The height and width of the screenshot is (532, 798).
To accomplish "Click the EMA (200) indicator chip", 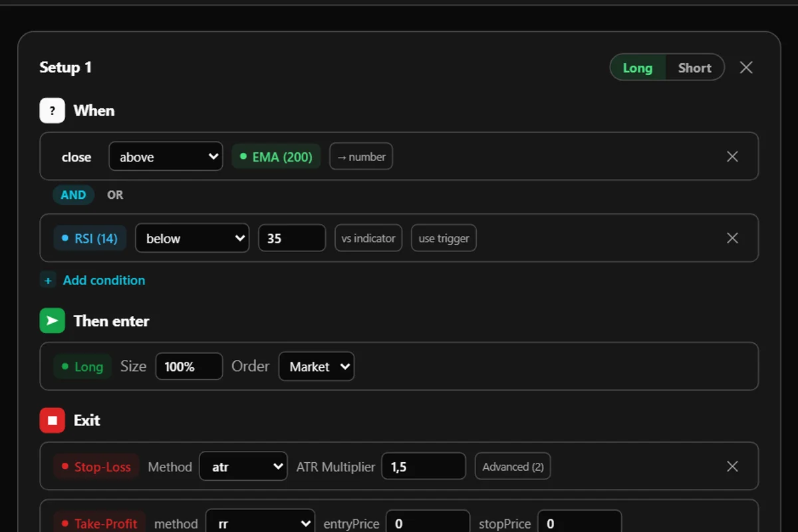I will coord(276,157).
